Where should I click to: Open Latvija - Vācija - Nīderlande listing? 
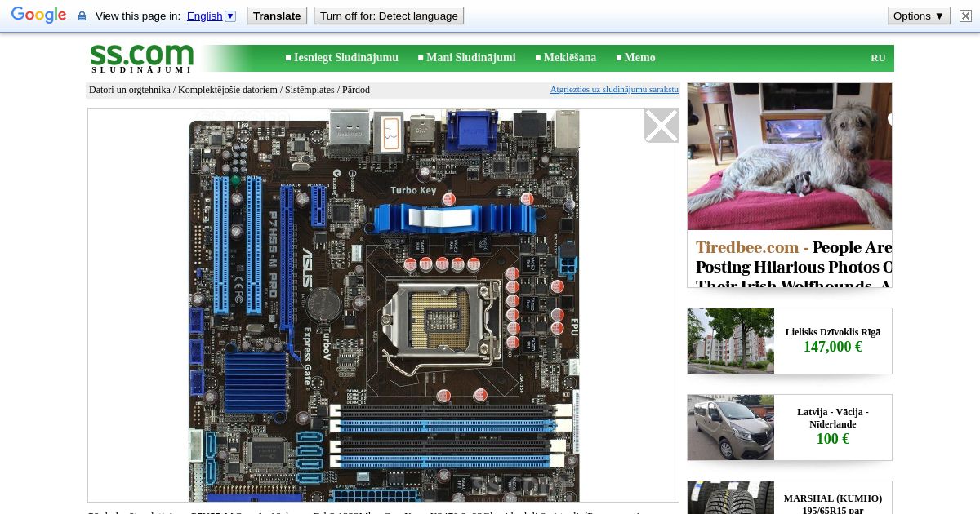[x=833, y=419]
